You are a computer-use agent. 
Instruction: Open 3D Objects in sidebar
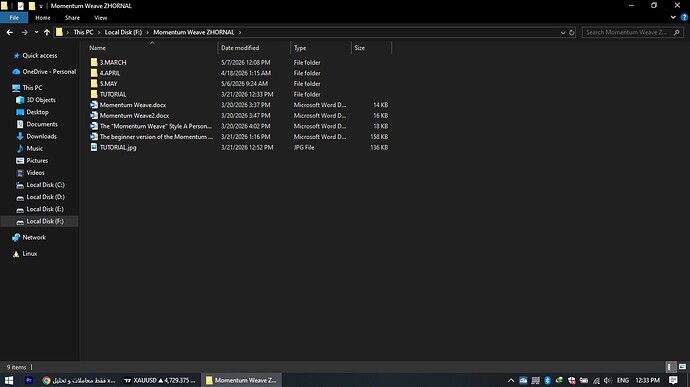(41, 100)
